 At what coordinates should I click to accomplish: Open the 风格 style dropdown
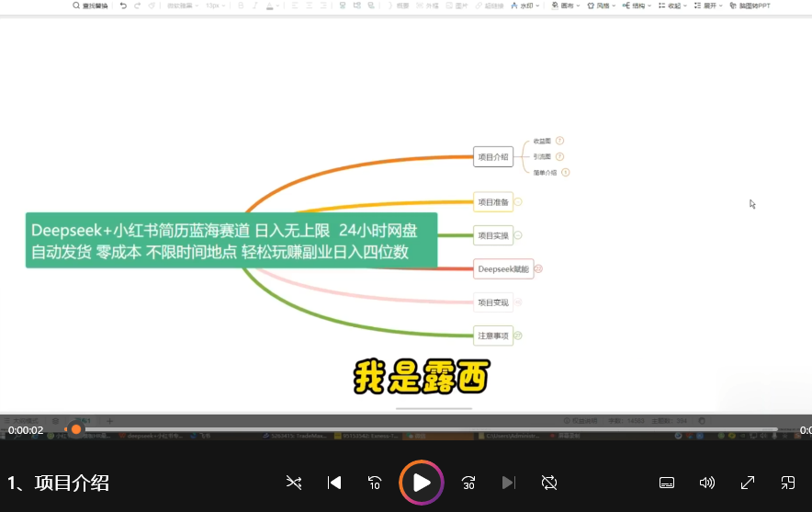[x=602, y=6]
